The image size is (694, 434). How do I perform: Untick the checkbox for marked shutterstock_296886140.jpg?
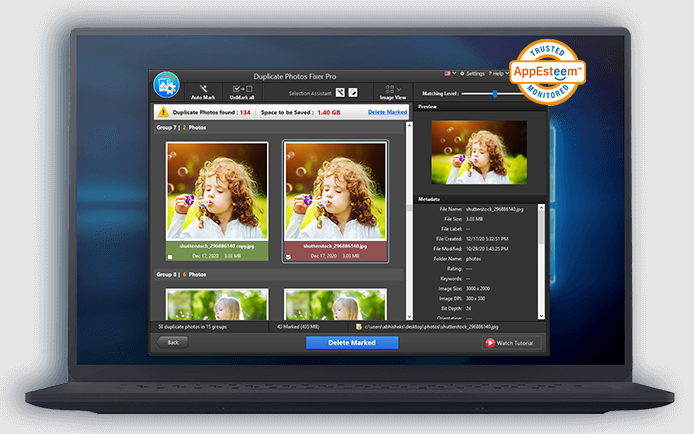click(289, 257)
